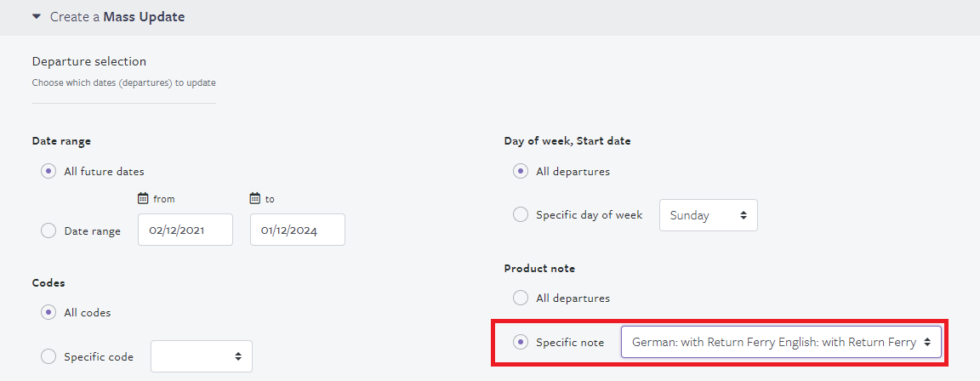The height and width of the screenshot is (381, 980).
Task: Collapse the Create a Mass Update section
Action: (37, 16)
